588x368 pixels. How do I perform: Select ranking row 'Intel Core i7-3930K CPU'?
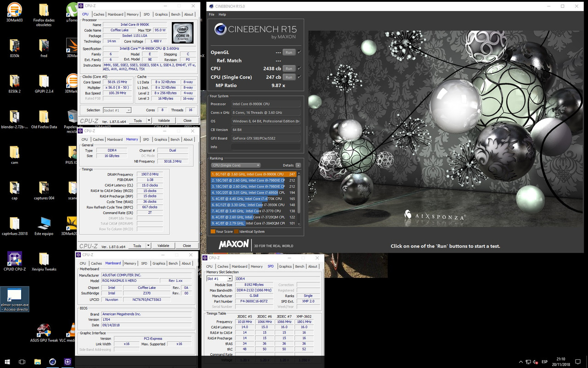click(x=254, y=205)
